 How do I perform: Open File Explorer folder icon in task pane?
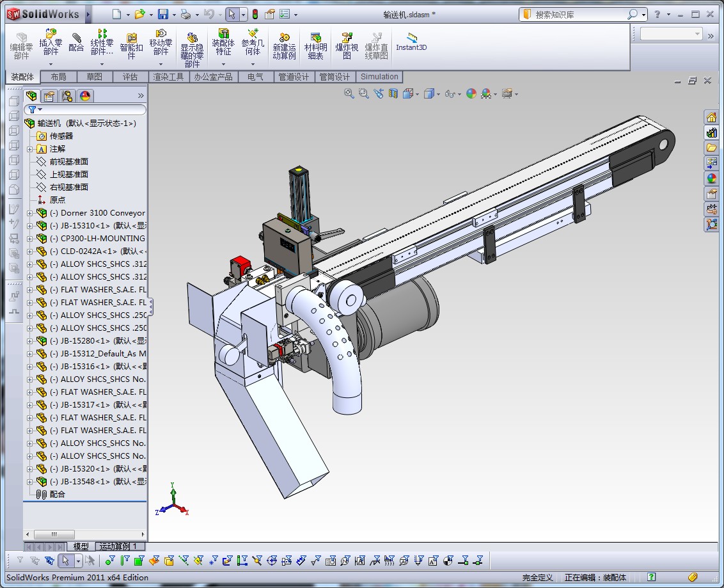(x=712, y=148)
